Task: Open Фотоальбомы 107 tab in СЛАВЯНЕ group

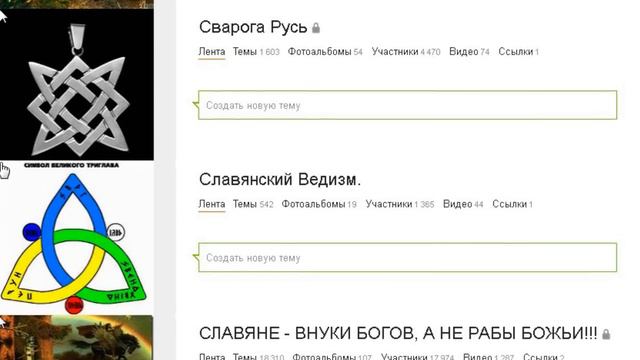Action: [332, 357]
